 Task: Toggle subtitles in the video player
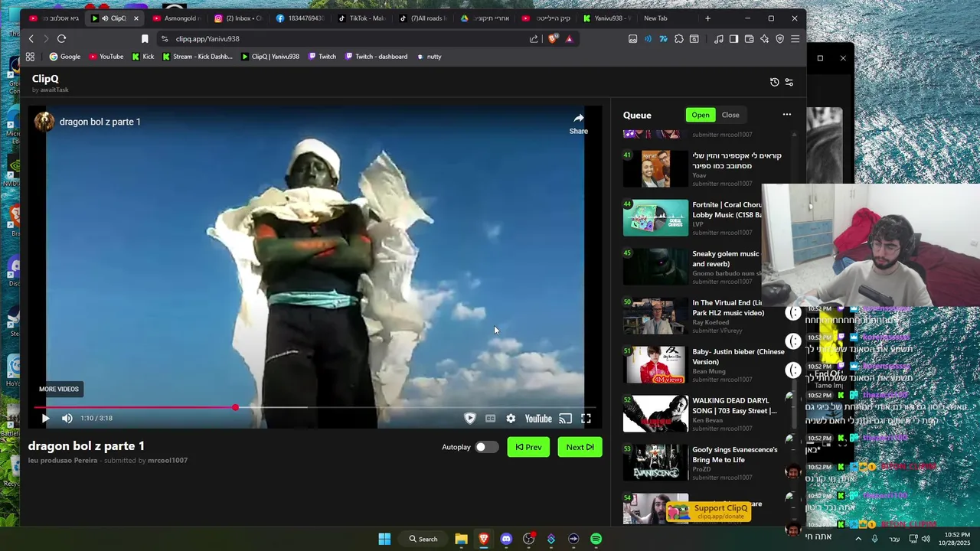pyautogui.click(x=490, y=419)
